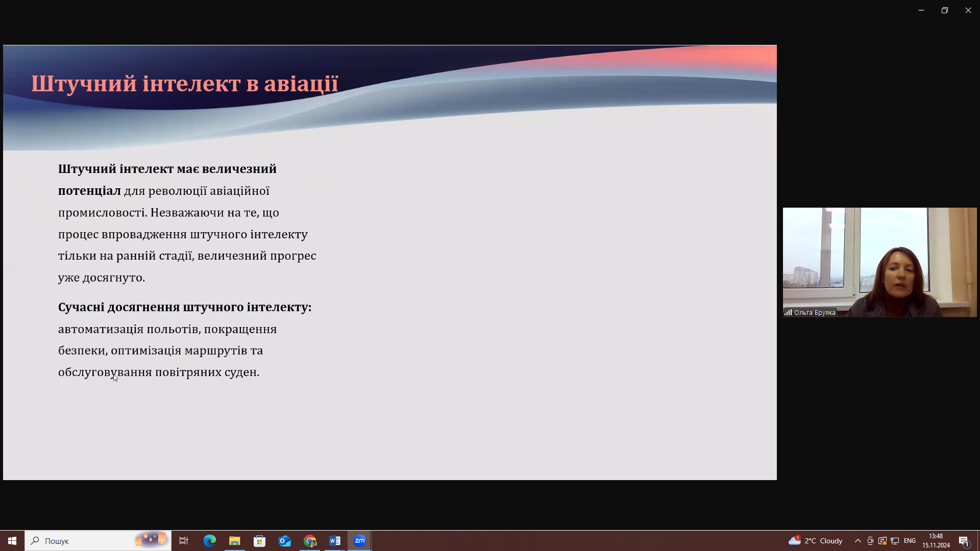Click the camera meet-now tray icon
The image size is (980, 551).
(870, 541)
